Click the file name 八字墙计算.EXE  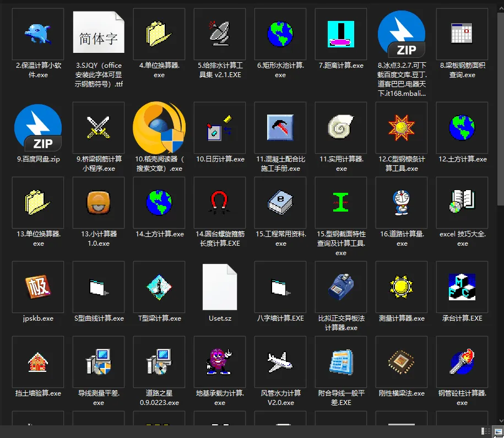point(280,318)
